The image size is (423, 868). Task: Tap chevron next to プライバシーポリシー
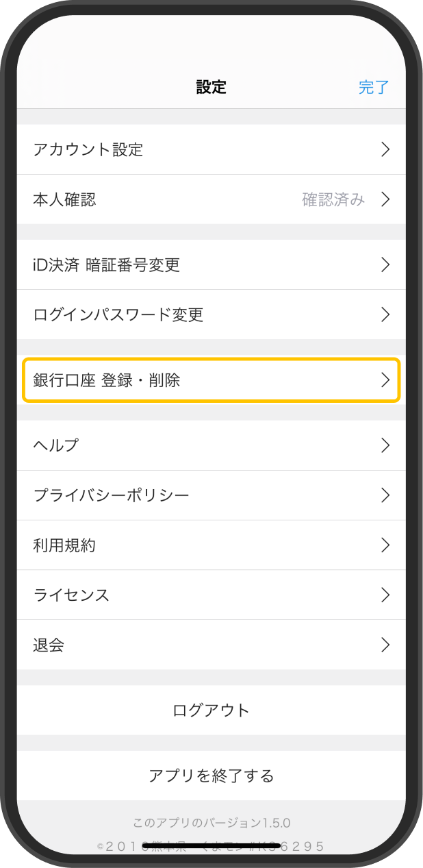pyautogui.click(x=385, y=495)
